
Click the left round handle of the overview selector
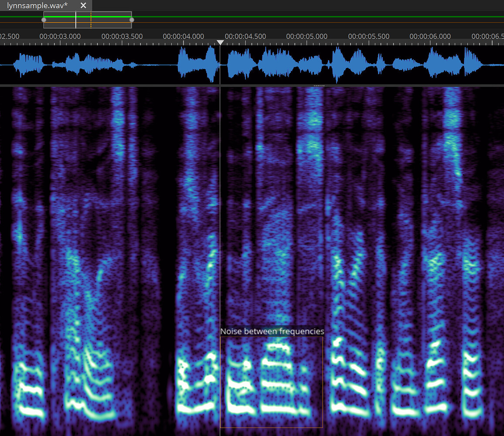pos(44,19)
